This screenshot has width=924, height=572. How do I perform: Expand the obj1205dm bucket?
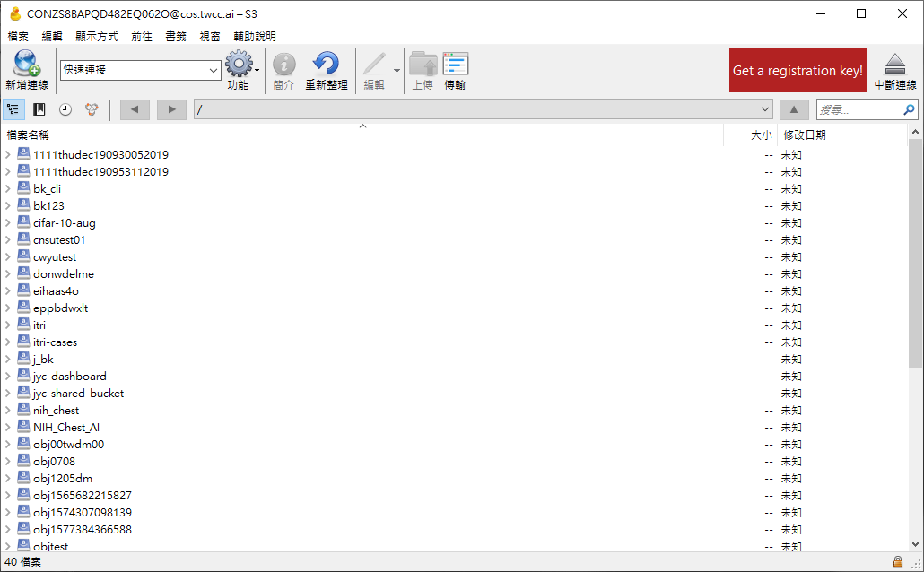8,479
